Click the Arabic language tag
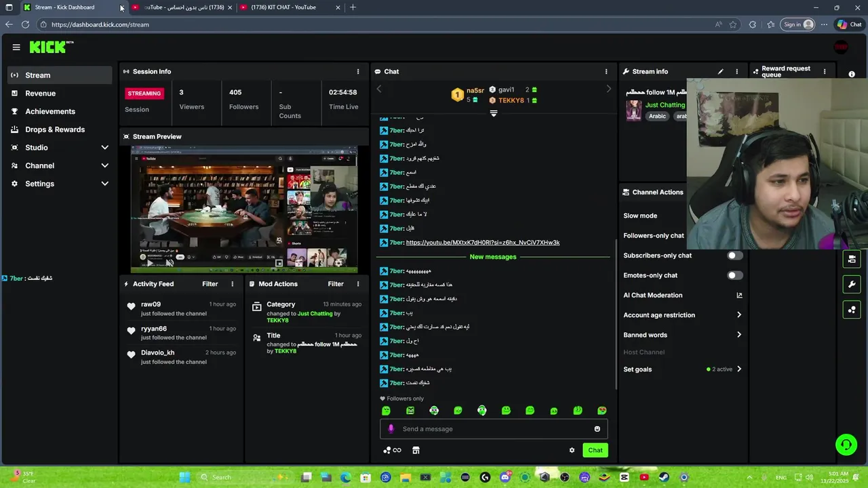Image resolution: width=868 pixels, height=488 pixels. tap(657, 116)
